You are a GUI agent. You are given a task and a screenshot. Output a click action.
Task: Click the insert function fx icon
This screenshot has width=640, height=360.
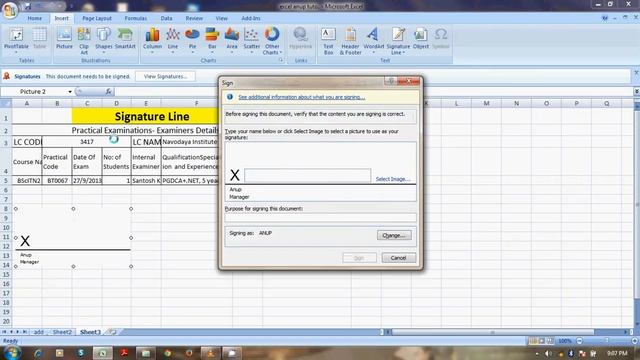click(108, 91)
